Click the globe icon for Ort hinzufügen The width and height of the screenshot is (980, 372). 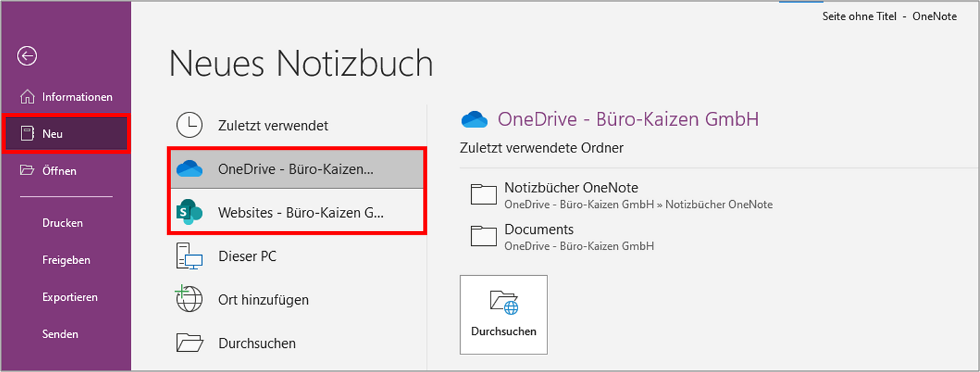(188, 299)
